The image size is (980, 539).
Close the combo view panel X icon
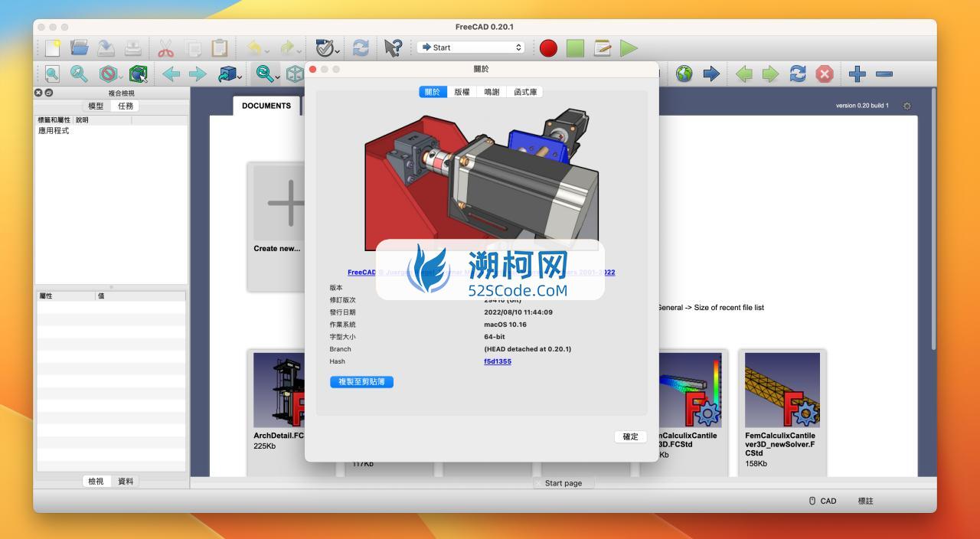coord(38,93)
